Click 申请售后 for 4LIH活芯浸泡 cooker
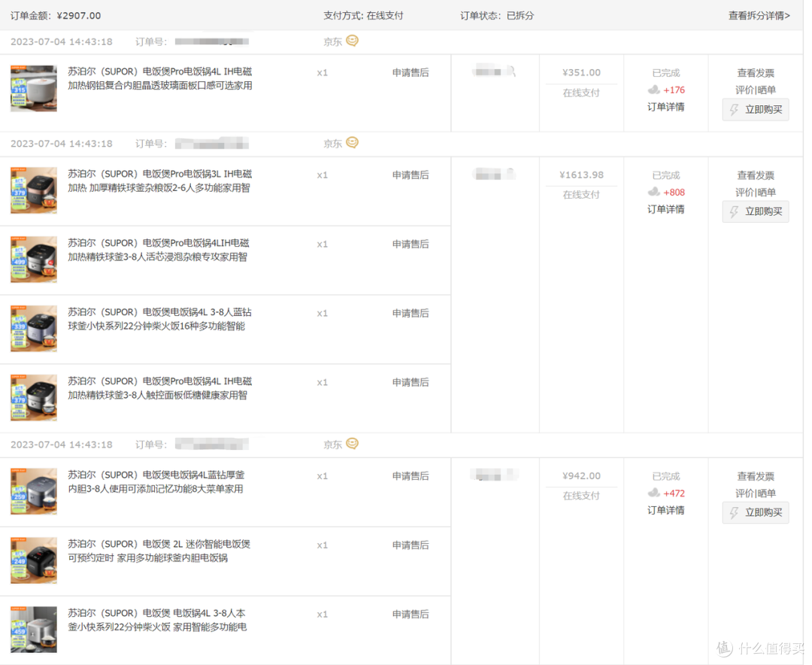 tap(411, 244)
